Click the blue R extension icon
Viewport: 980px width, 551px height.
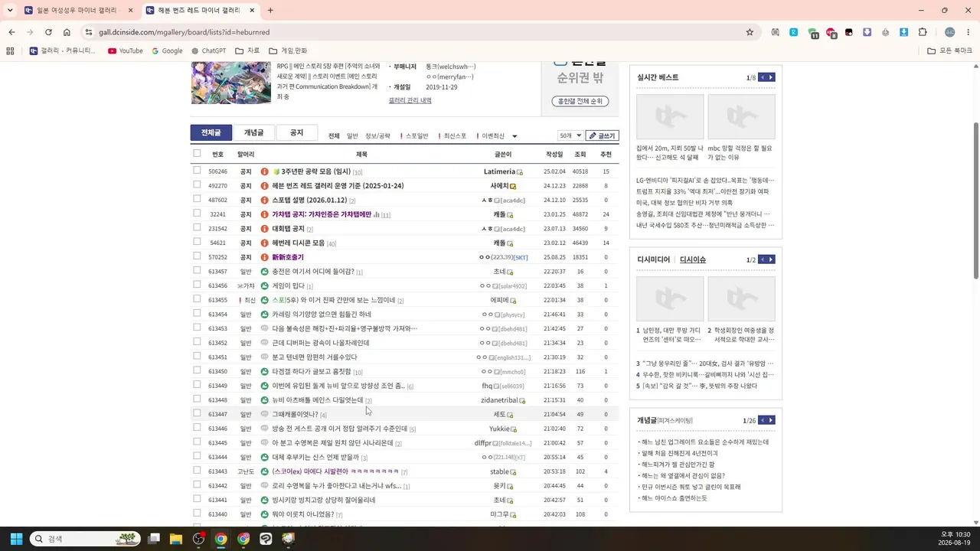[794, 32]
